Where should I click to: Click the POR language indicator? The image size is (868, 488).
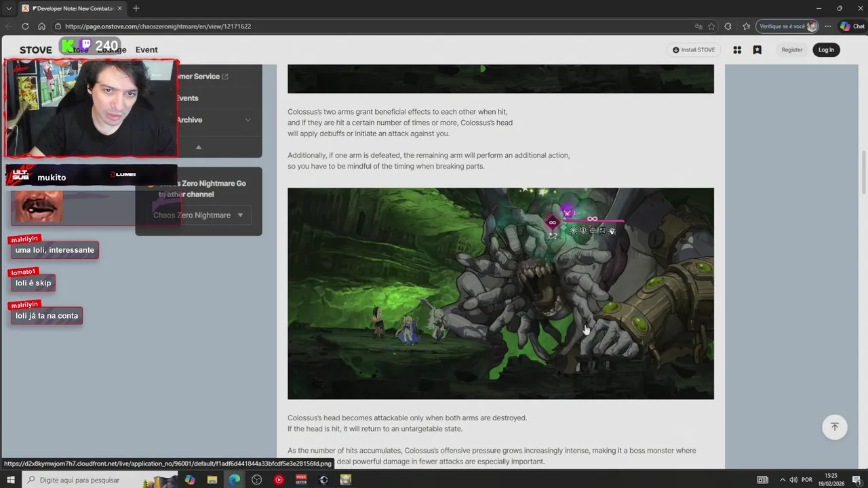807,480
